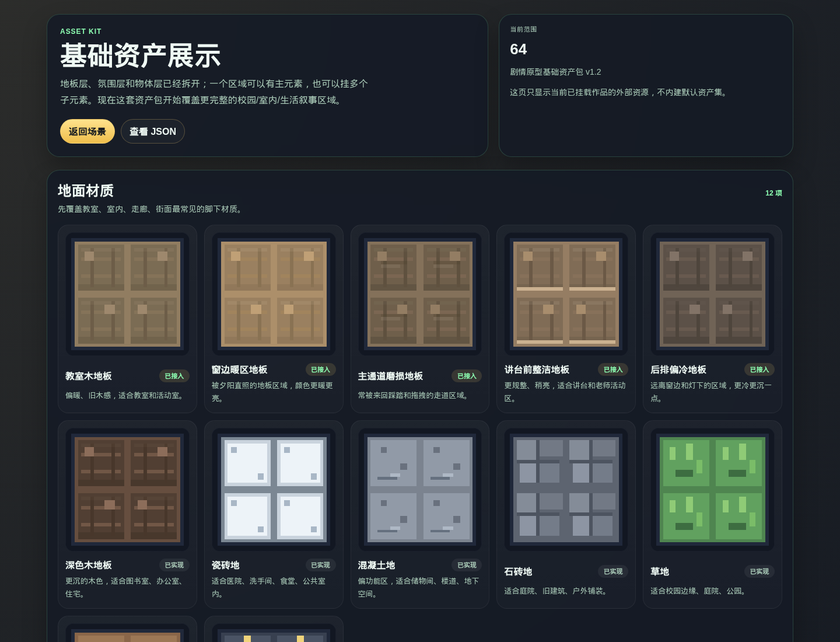This screenshot has width=840, height=642.
Task: Click the 已实现 badge on 石砖地
Action: coord(612,572)
